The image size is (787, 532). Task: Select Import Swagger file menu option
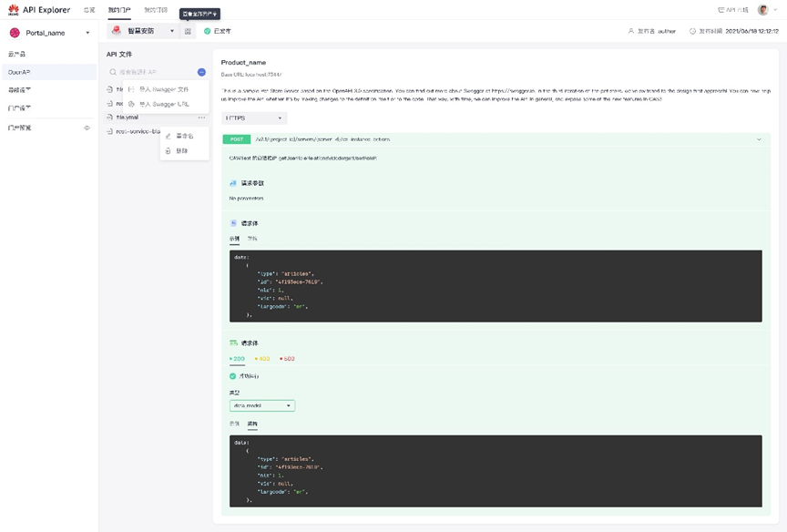[164, 89]
